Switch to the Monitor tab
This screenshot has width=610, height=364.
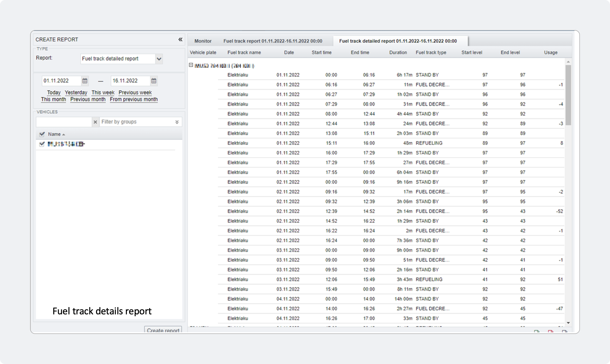[203, 41]
